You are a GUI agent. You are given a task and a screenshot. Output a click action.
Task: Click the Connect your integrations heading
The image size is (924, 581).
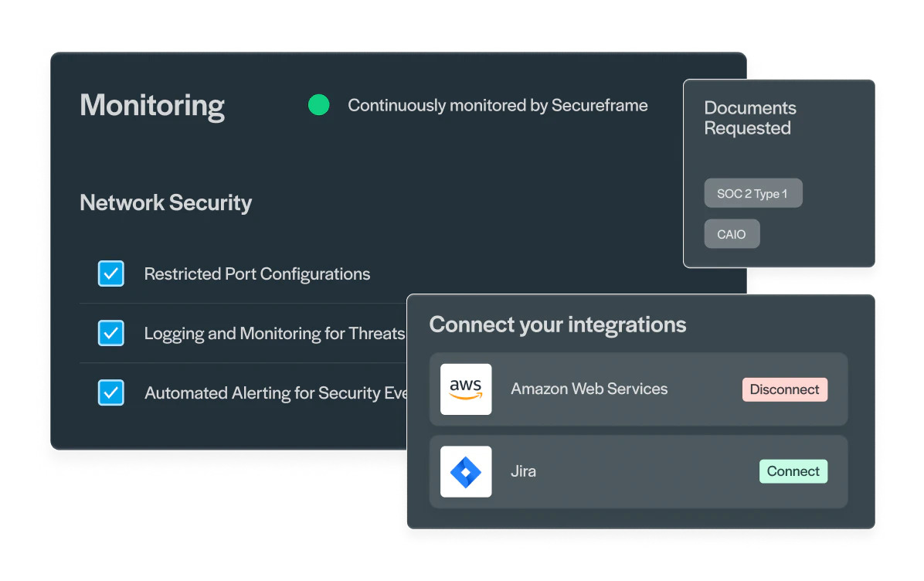tap(558, 324)
